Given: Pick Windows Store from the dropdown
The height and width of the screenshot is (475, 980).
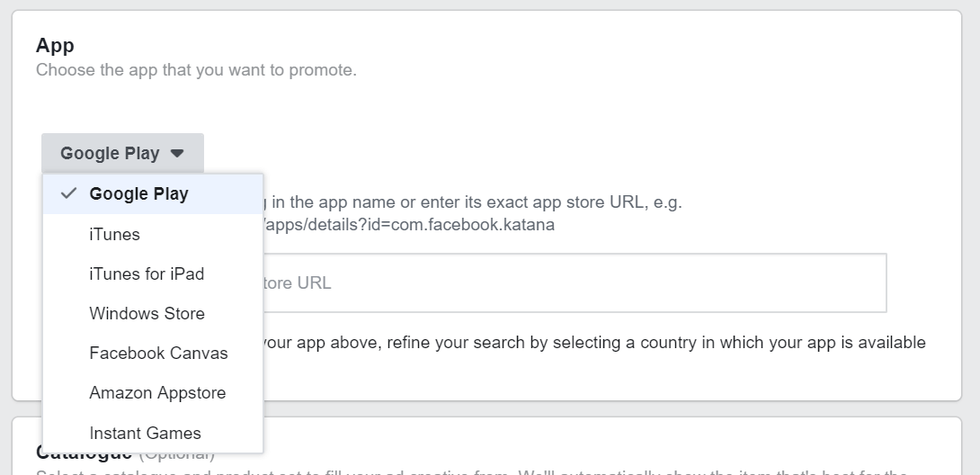Looking at the screenshot, I should (x=147, y=314).
